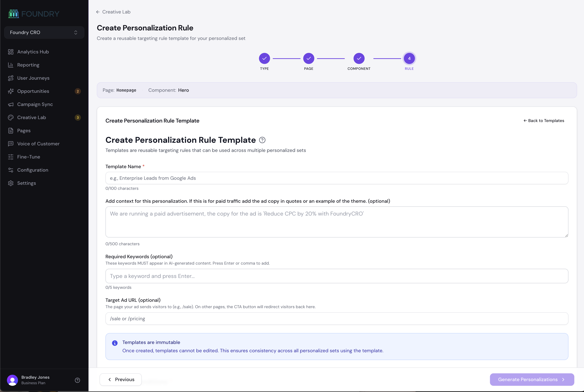Click the Campaign Sync megaphone icon
The height and width of the screenshot is (392, 584).
pos(11,104)
